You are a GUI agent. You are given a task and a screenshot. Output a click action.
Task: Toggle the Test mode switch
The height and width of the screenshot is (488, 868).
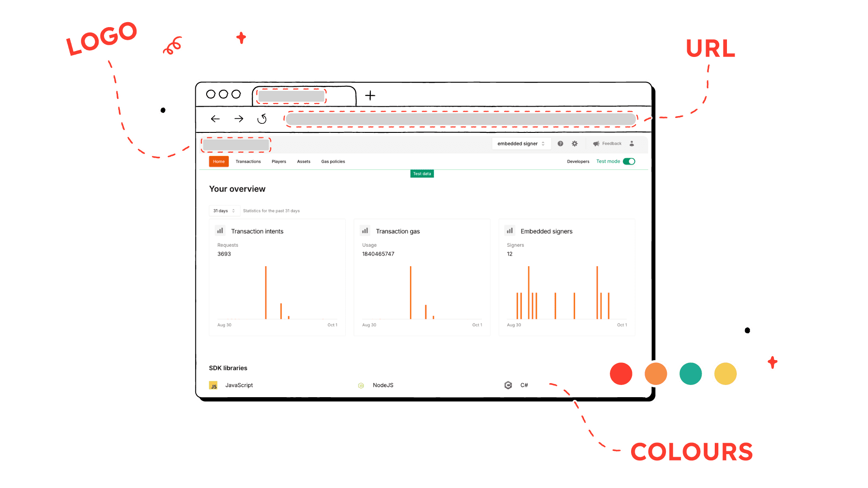pyautogui.click(x=628, y=161)
